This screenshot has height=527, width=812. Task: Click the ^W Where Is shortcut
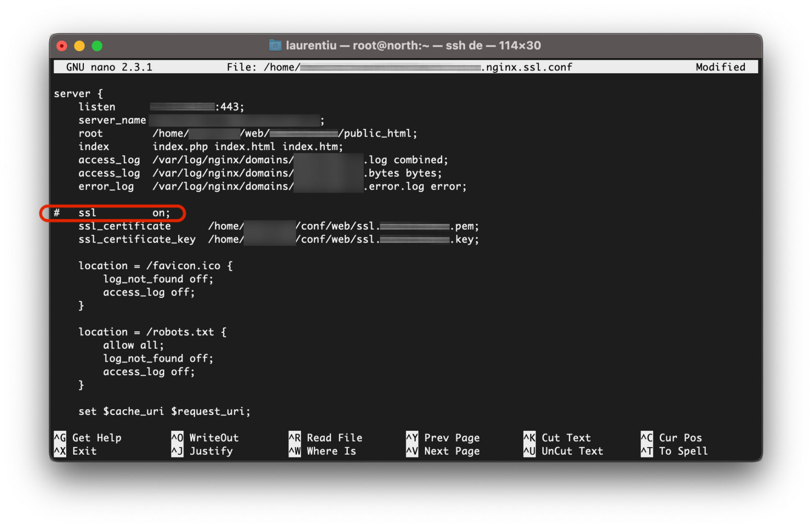click(x=322, y=451)
